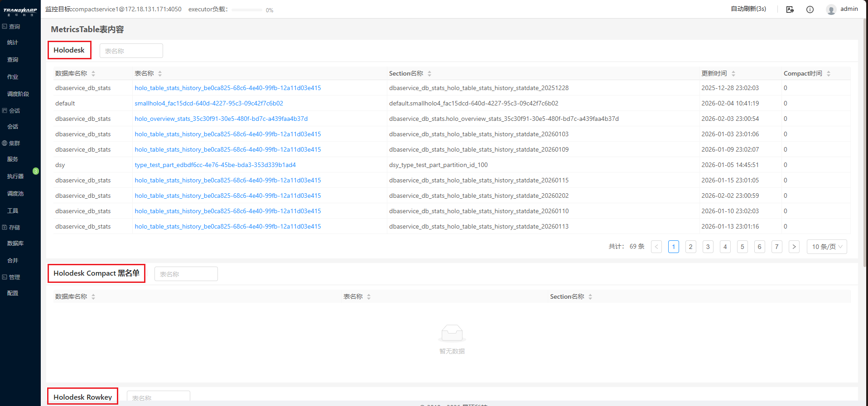The image size is (868, 406).
Task: Sort by 更新时间 column arrows
Action: (x=733, y=73)
